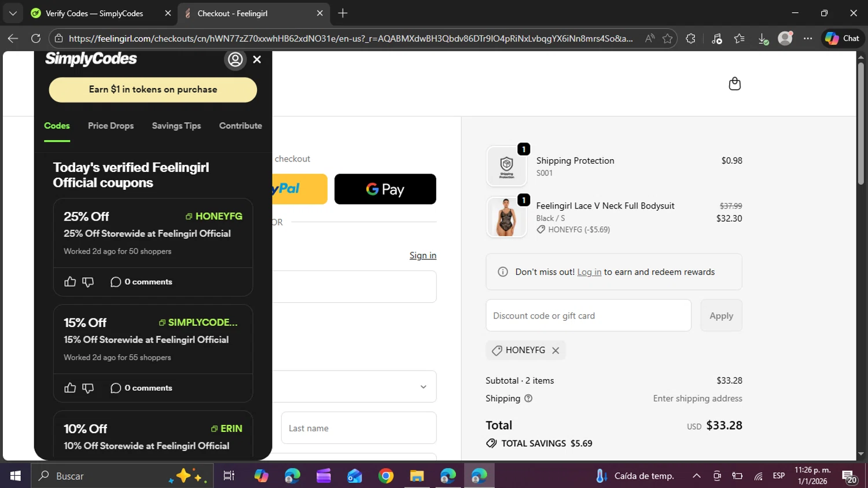Screen dimensions: 868x488
Task: Click the email contact input field
Action: click(354, 287)
